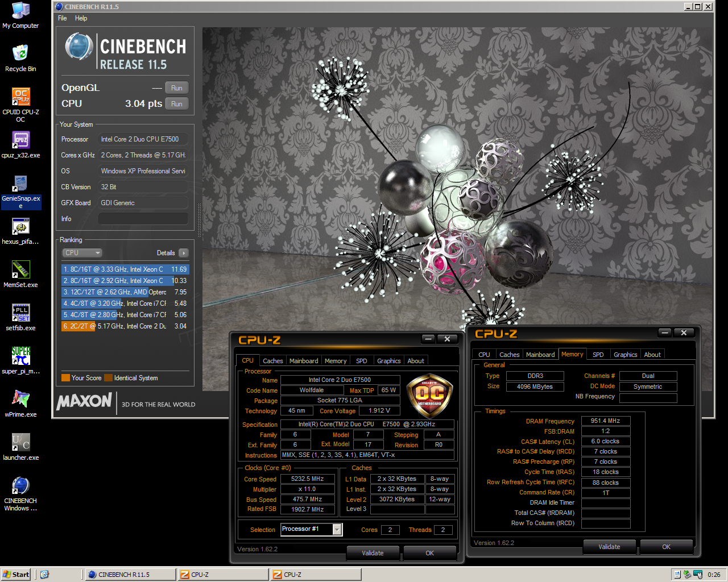Viewport: 728px width, 582px height.
Task: Select ranking row 1 Intel Xeon 11.69
Action: click(125, 269)
